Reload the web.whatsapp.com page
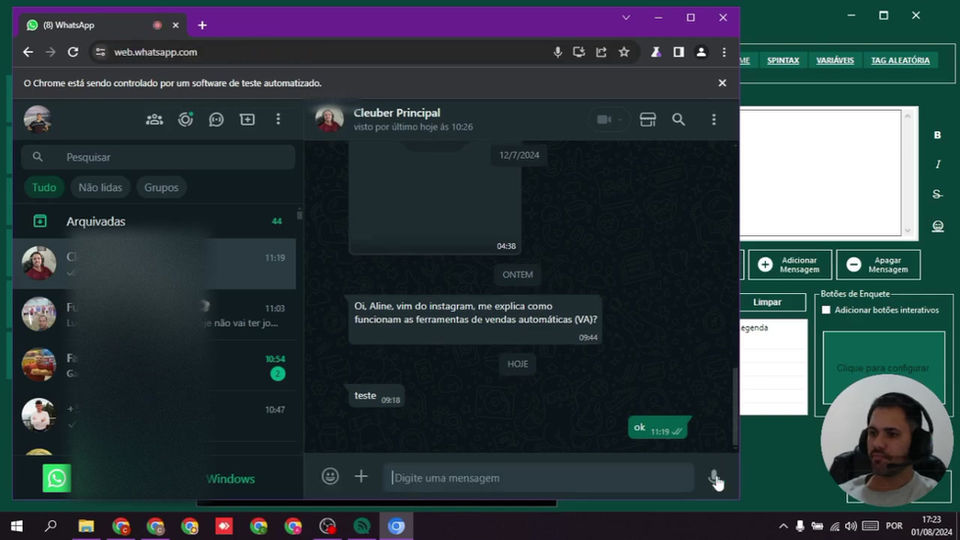This screenshot has height=540, width=960. pos(73,52)
